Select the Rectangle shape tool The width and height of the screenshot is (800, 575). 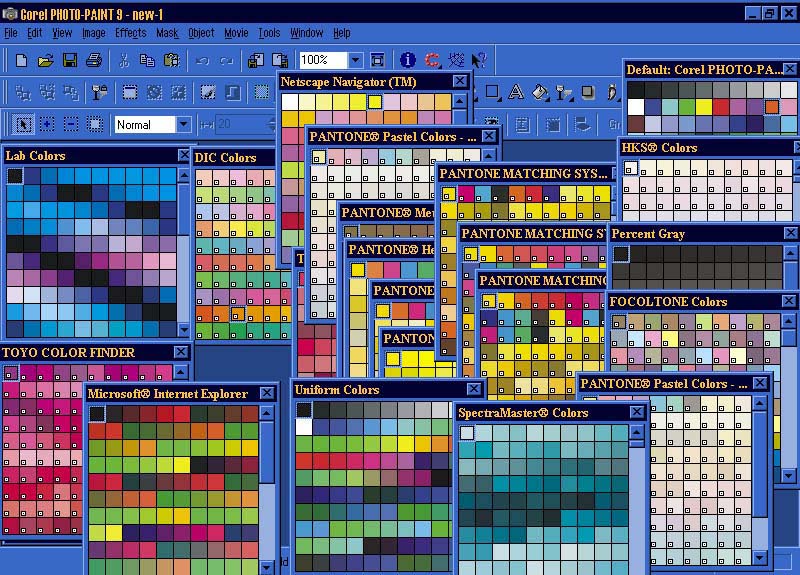tap(492, 92)
